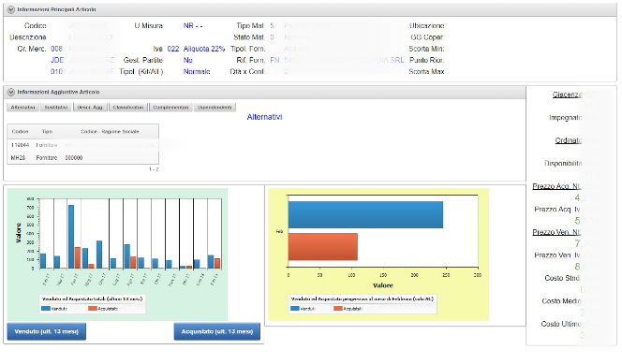Click the Prezzo Acq. Nt. link
The image size is (622, 364).
(x=556, y=186)
